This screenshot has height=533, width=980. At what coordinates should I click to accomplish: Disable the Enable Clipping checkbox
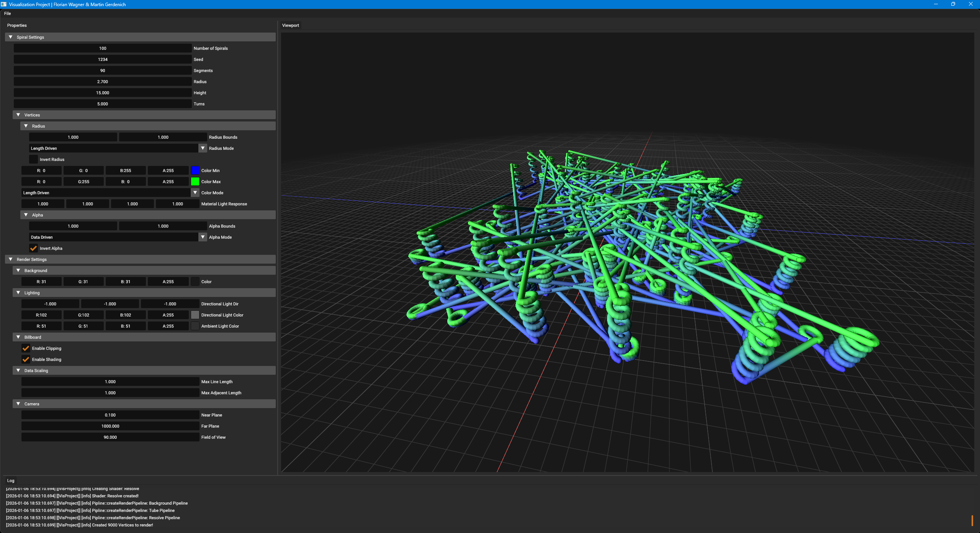point(26,348)
